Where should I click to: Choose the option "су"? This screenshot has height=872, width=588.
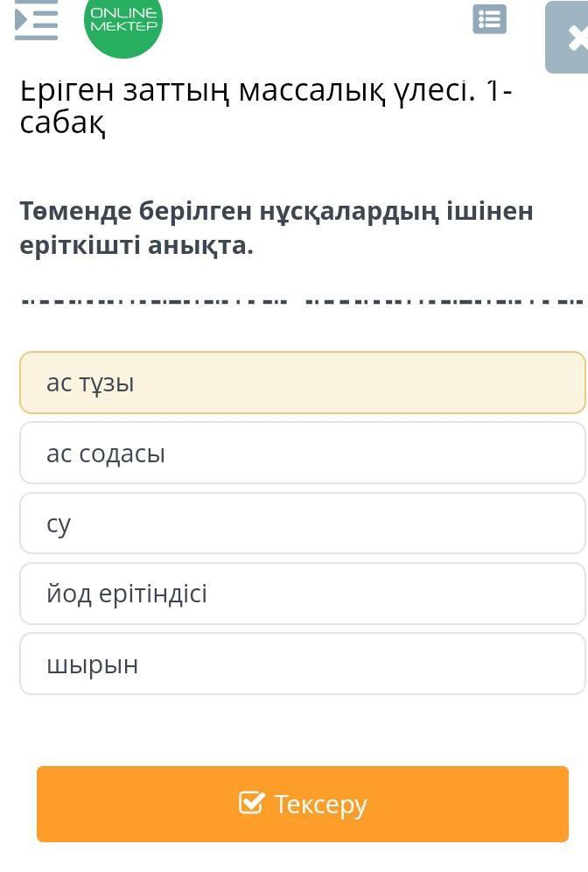pos(302,524)
